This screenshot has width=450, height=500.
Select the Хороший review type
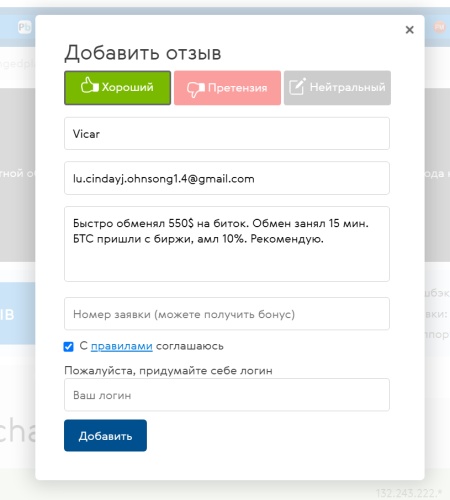(x=117, y=88)
